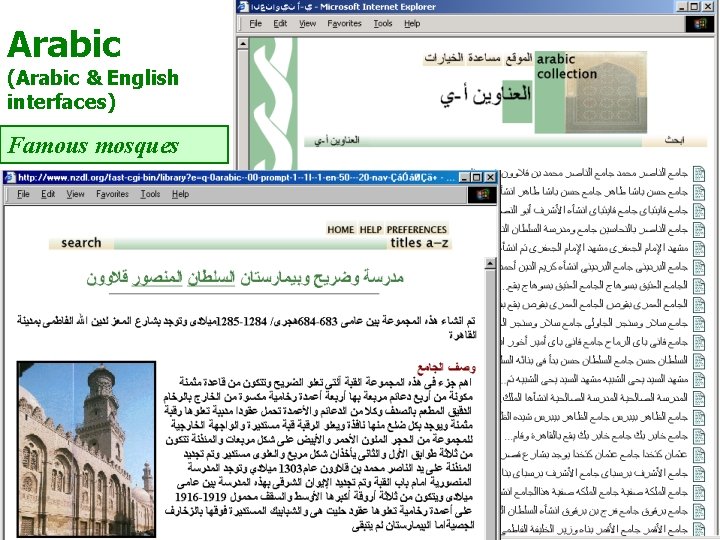Open document icon beside جامع سلار وسنجر الجاولى

click(x=699, y=324)
